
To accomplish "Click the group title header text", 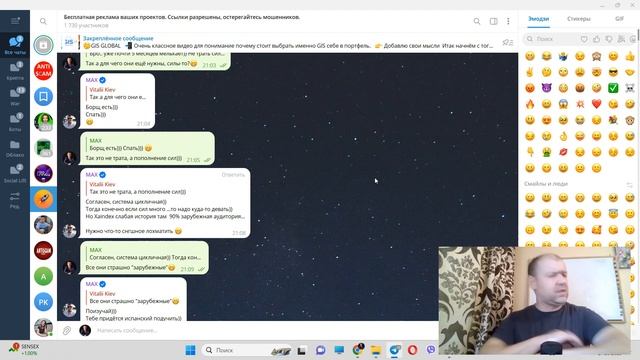I will tap(182, 17).
